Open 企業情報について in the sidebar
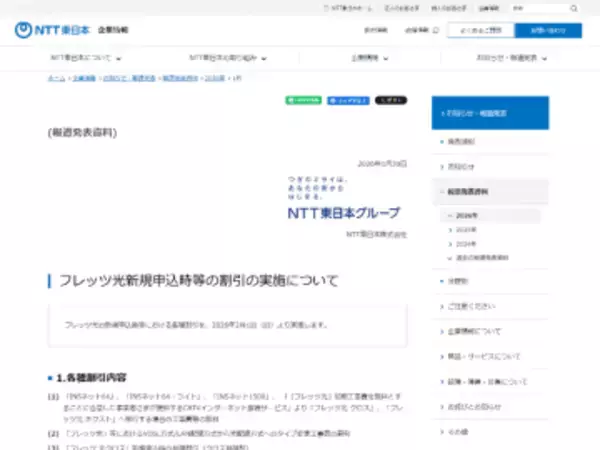This screenshot has width=600, height=450. pos(490,331)
